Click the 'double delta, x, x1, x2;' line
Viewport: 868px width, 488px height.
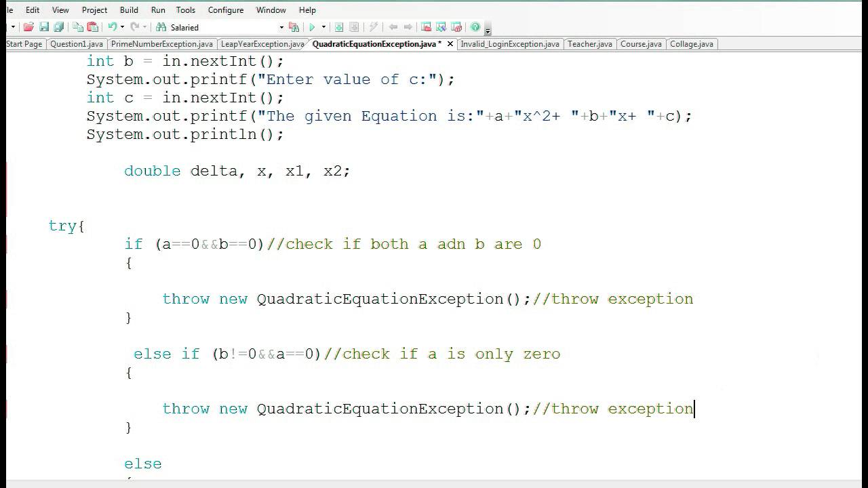pos(237,171)
